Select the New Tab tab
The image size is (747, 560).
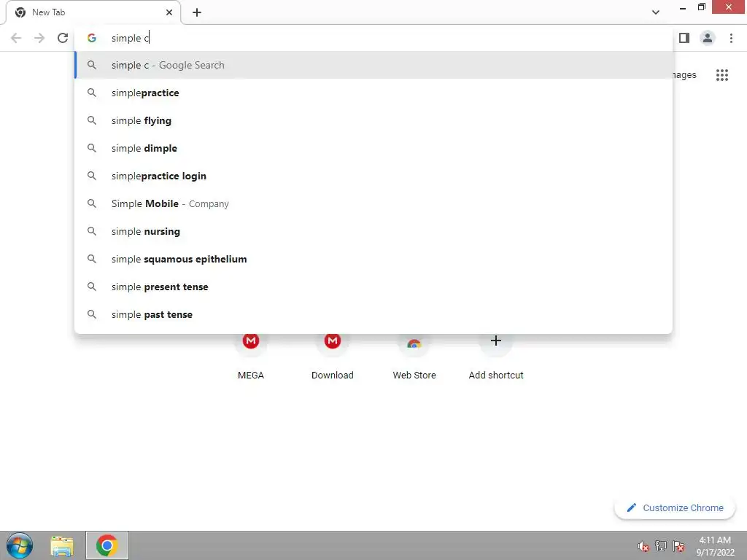click(93, 12)
